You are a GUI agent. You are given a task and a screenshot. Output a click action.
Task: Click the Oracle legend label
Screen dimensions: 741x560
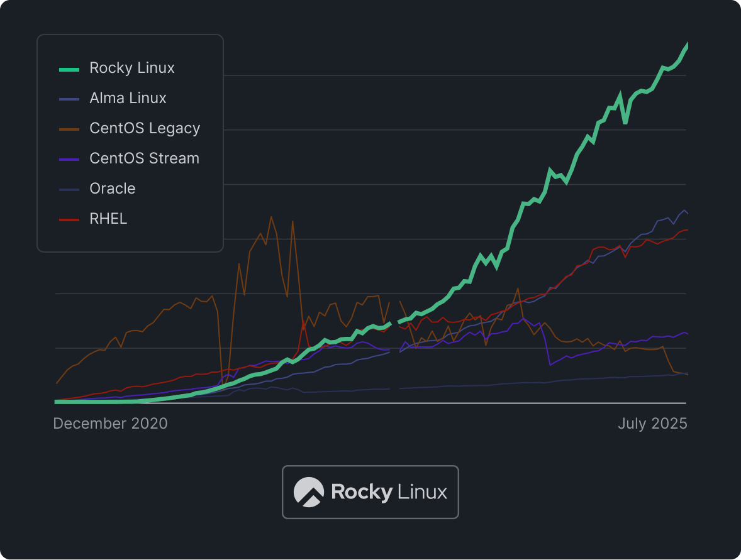pyautogui.click(x=113, y=189)
